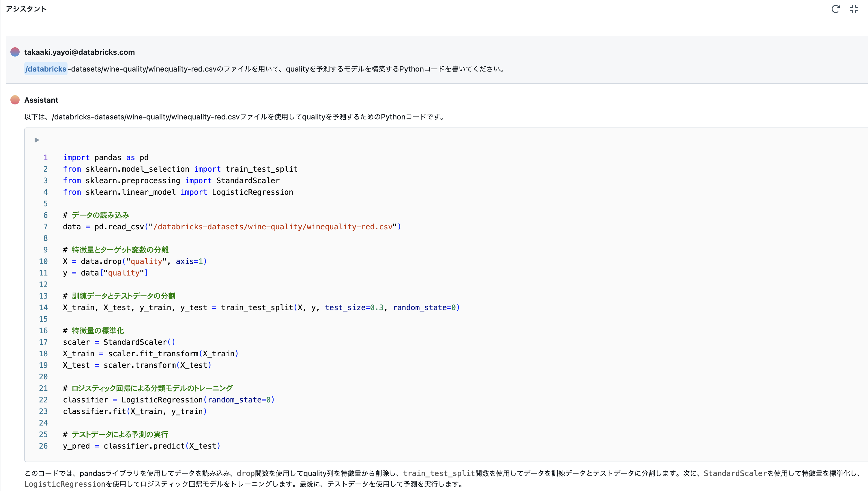Select the takaaki.yayoi email address

click(80, 52)
